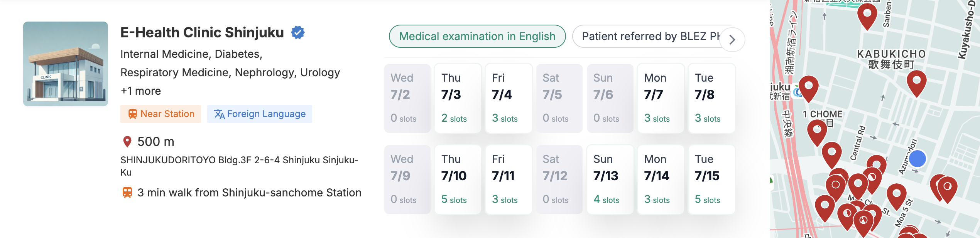This screenshot has width=980, height=238.
Task: Pick the Sun 7/13 date with 4 slots
Action: click(x=610, y=180)
